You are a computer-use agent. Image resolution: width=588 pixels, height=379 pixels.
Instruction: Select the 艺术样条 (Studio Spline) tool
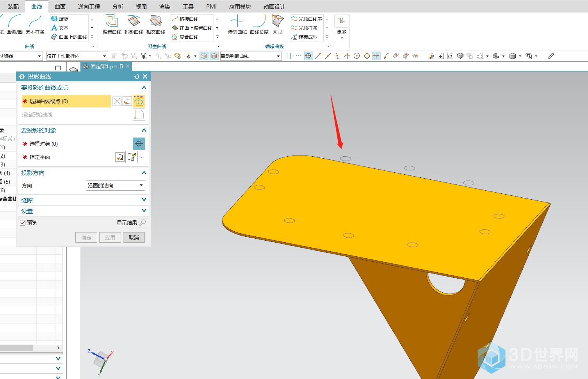click(x=35, y=24)
